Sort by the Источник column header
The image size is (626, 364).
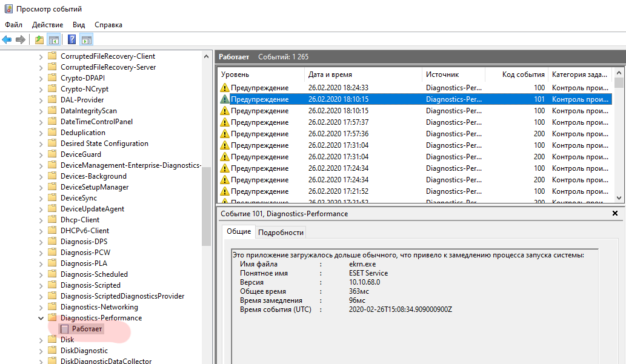coord(453,74)
